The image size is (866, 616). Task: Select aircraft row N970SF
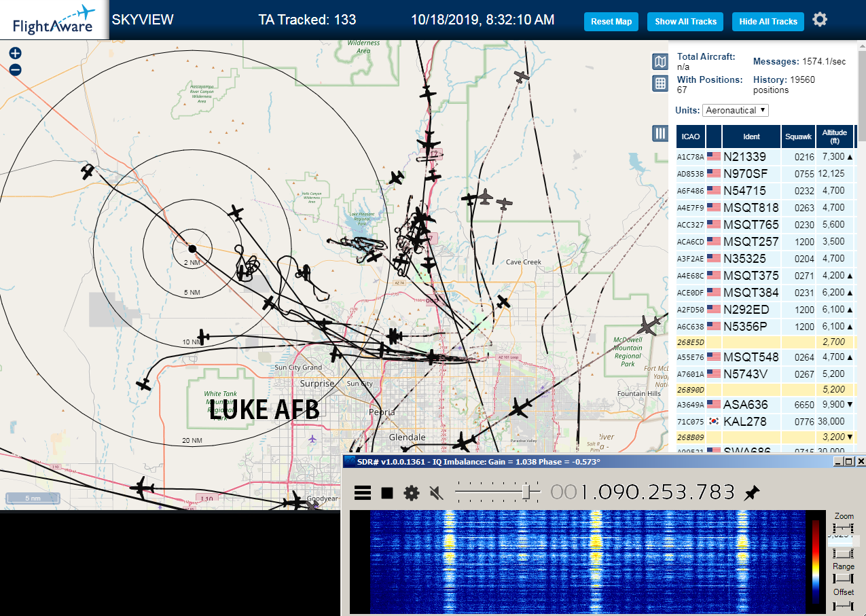[765, 174]
